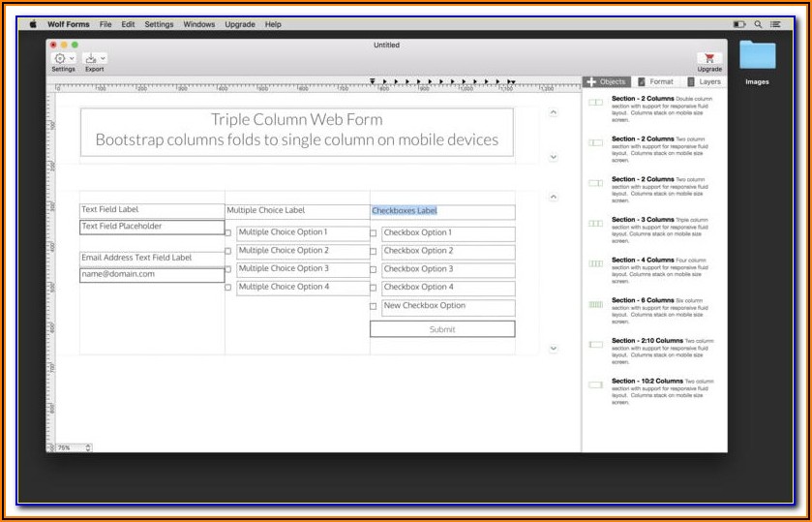
Task: Select the Section - 10:2 Columns layout icon
Action: click(595, 385)
